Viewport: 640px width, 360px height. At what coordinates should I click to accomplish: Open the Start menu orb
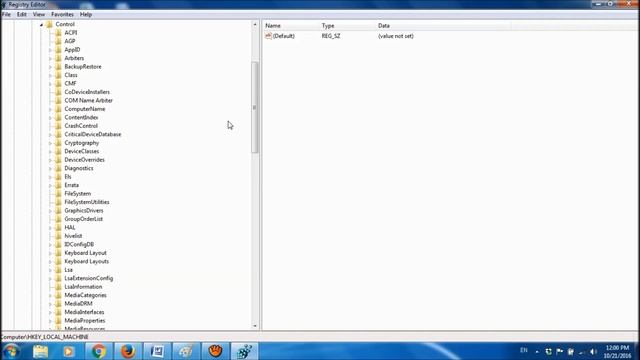tap(11, 351)
